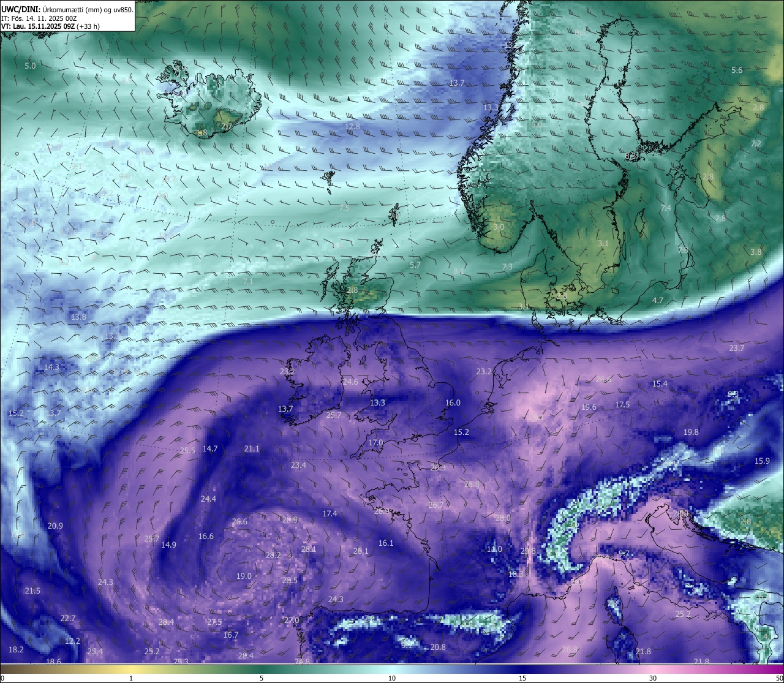Screen dimensions: 784x683
Task: Click the '17.5' value over eastern Germany
Action: click(x=622, y=404)
